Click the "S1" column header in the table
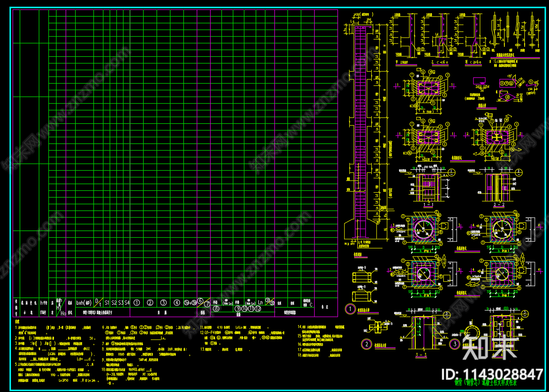 [x=107, y=303]
